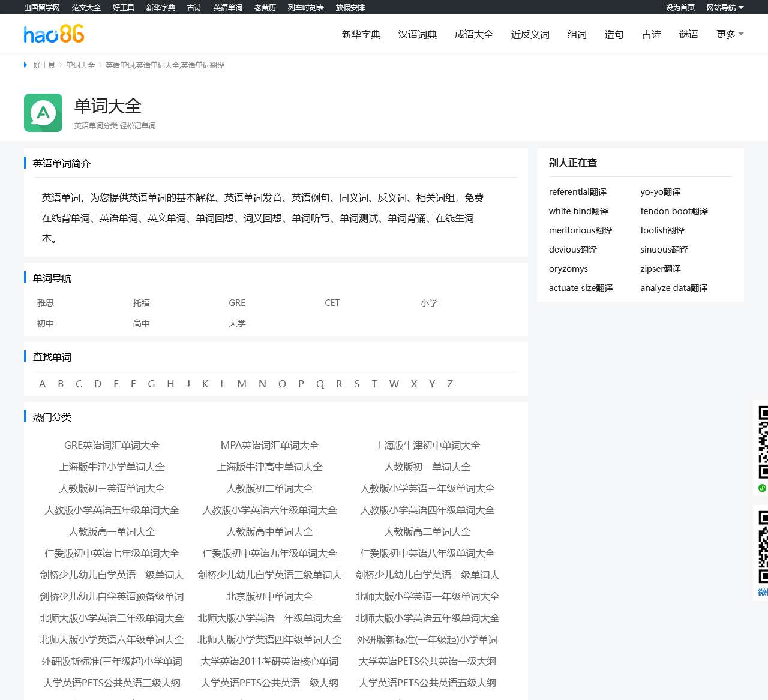Select letter Z in word finder
Image resolution: width=768 pixels, height=700 pixels.
click(x=449, y=384)
